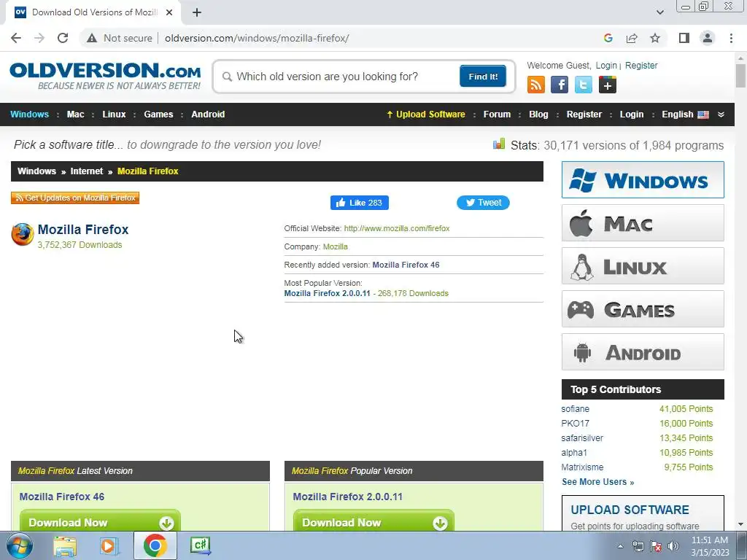Click Games in the top nav bar
This screenshot has width=747, height=560.
(158, 114)
